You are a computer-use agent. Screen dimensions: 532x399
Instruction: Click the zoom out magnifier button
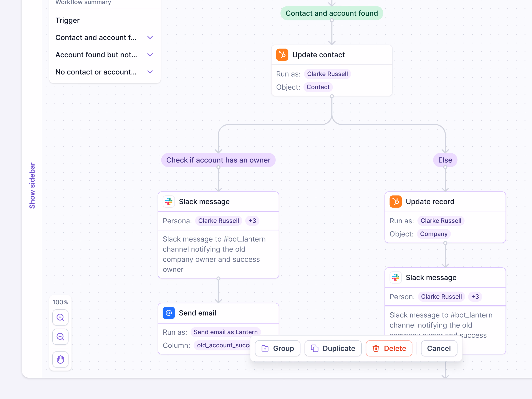60,337
